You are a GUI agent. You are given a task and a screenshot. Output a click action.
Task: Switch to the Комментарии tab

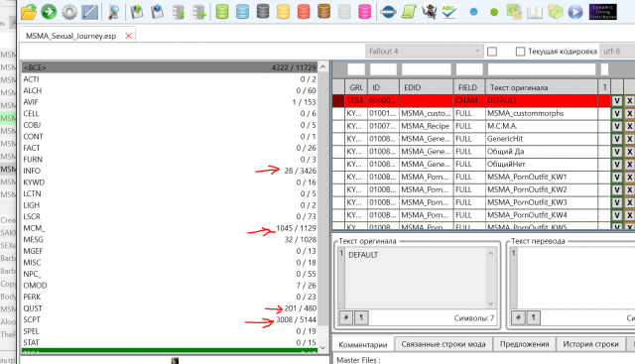pos(363,344)
